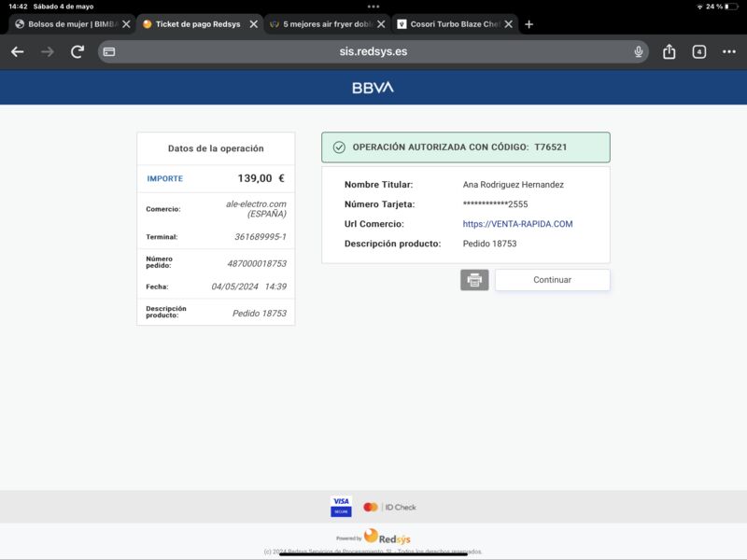Tap the microphone voice search icon
The height and width of the screenshot is (560, 747).
pos(639,51)
